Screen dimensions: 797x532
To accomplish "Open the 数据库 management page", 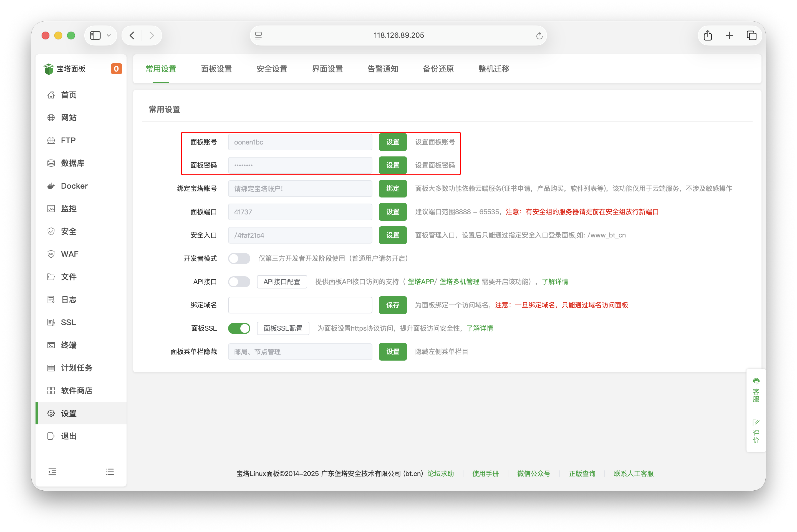I will (72, 163).
